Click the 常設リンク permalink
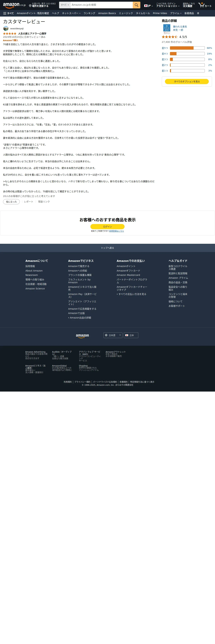The image size is (215, 644). click(x=44, y=201)
